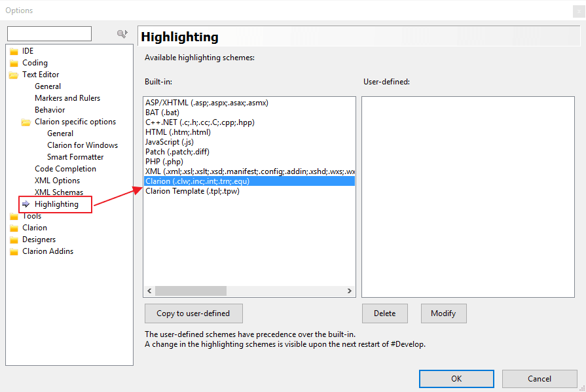Click the Modify button
The height and width of the screenshot is (392, 586).
tap(443, 313)
